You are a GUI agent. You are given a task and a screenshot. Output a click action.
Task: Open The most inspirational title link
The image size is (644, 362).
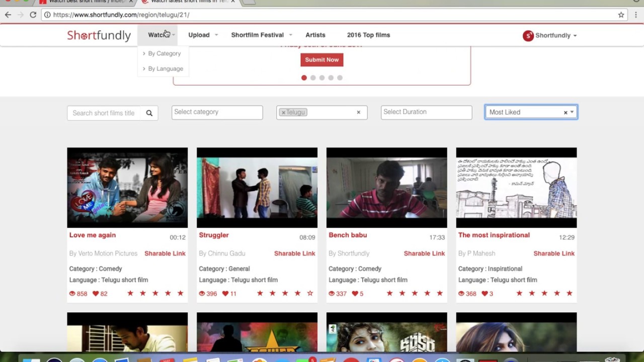click(x=494, y=235)
